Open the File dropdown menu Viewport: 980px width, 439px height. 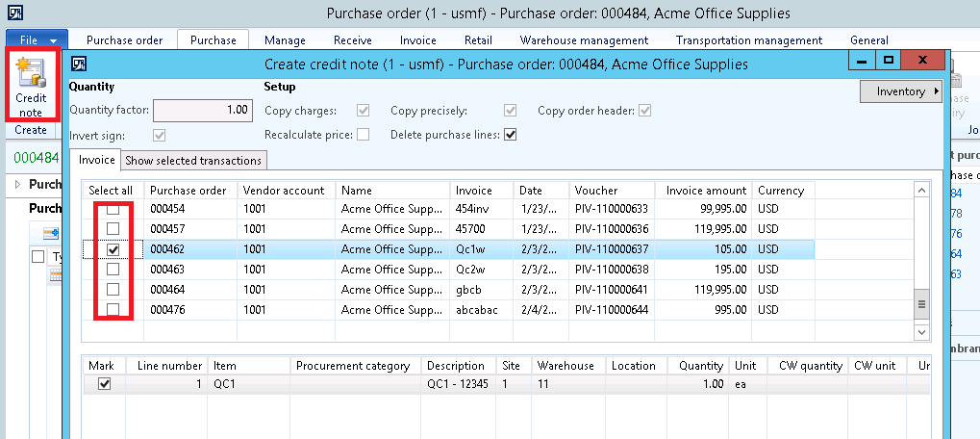(x=38, y=40)
